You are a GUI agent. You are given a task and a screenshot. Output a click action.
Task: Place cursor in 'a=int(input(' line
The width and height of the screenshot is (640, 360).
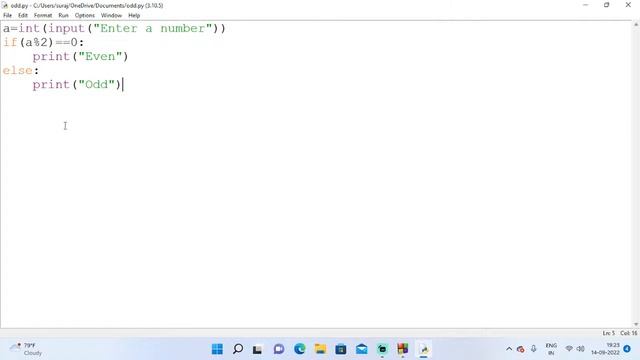click(x=114, y=28)
